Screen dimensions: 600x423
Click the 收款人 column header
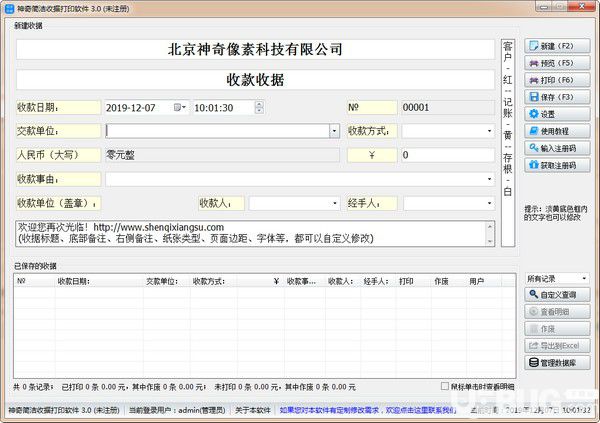tap(343, 281)
